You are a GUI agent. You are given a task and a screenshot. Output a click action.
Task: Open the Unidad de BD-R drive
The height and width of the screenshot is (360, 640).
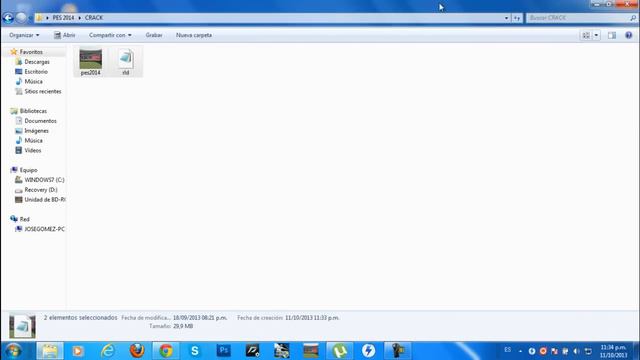click(x=45, y=200)
